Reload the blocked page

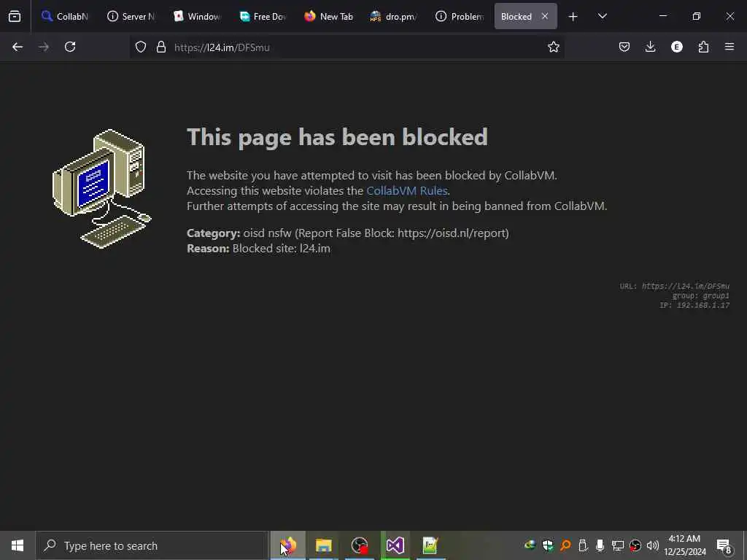(70, 47)
